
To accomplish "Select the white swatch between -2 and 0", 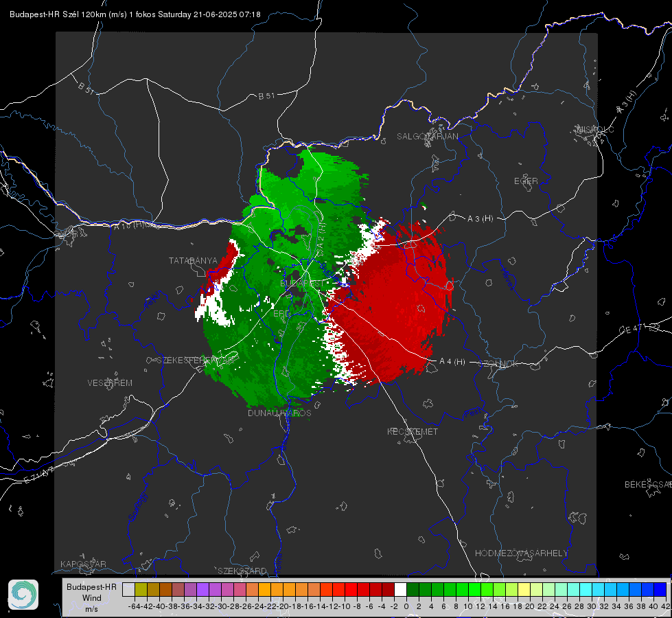I will click(x=400, y=589).
